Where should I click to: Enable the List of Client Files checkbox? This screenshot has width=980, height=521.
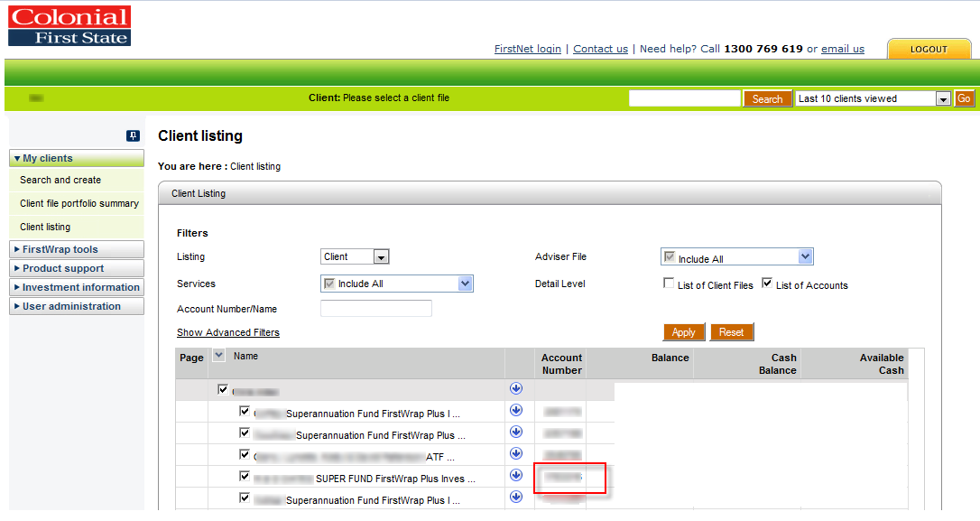click(x=668, y=284)
